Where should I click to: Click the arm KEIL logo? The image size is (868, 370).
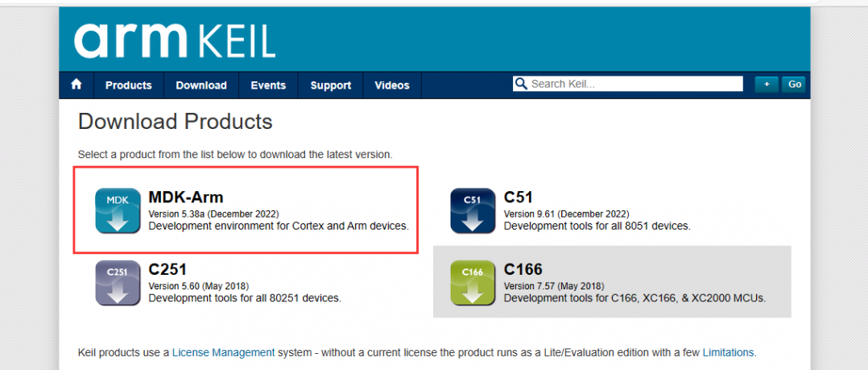click(x=175, y=41)
